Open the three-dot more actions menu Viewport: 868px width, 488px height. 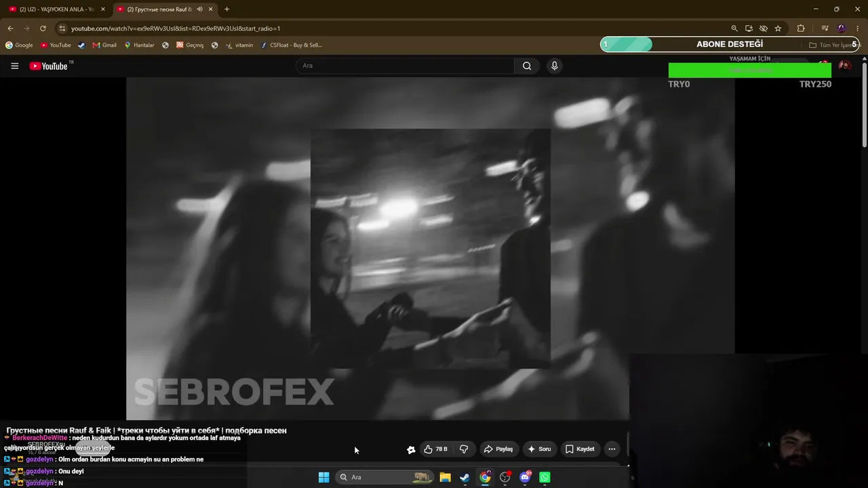pos(612,449)
